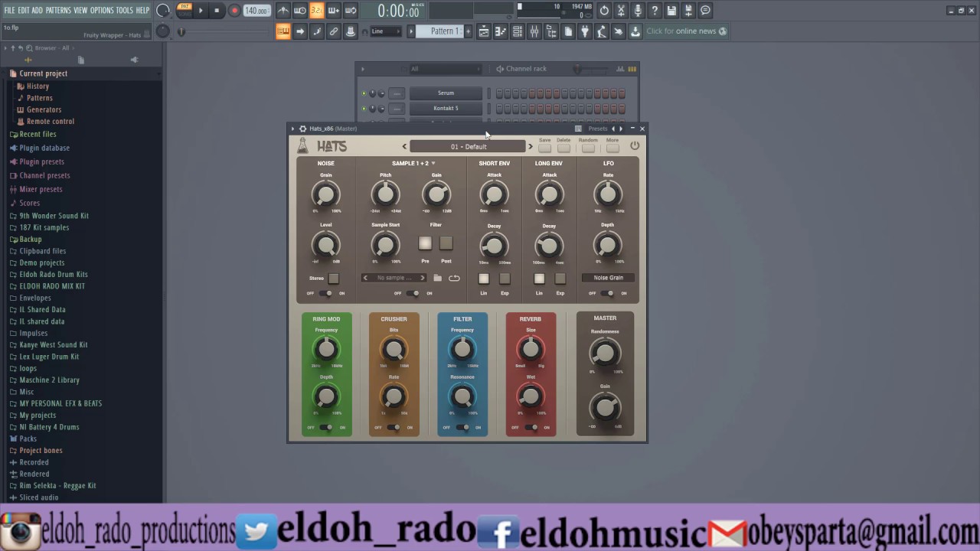
Task: Expand the Current project folder
Action: pyautogui.click(x=43, y=73)
